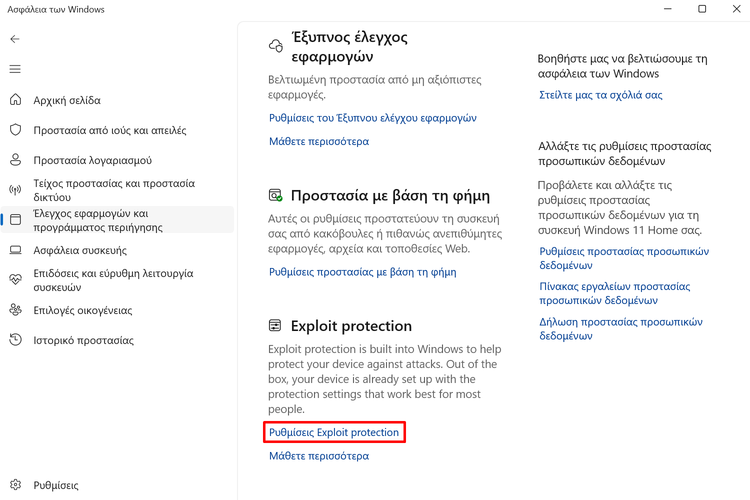Click the device security laptop icon
This screenshot has height=500, width=750.
point(15,250)
